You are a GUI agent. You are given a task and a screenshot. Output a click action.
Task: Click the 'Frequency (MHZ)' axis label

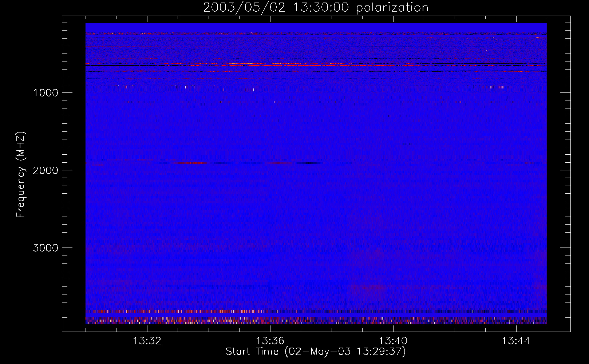coord(21,175)
